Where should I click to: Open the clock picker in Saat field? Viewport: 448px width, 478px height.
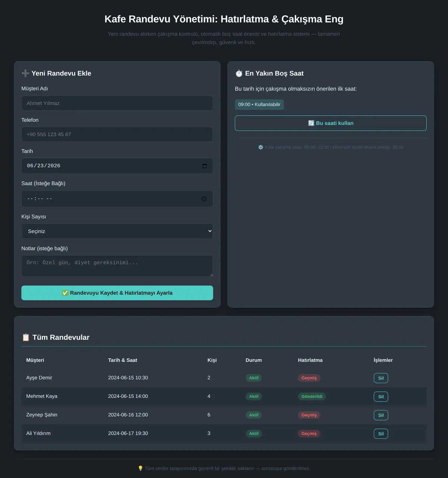(204, 199)
